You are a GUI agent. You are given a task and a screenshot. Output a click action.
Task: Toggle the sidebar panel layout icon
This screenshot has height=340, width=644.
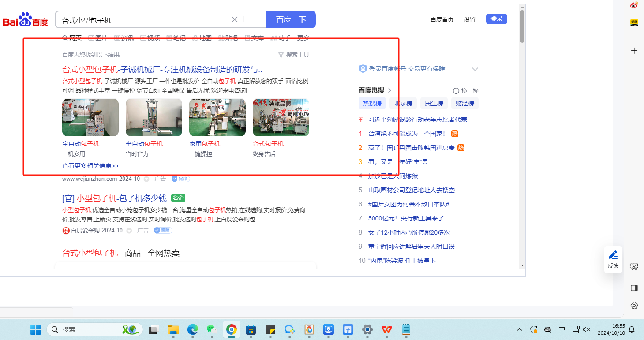(634, 288)
